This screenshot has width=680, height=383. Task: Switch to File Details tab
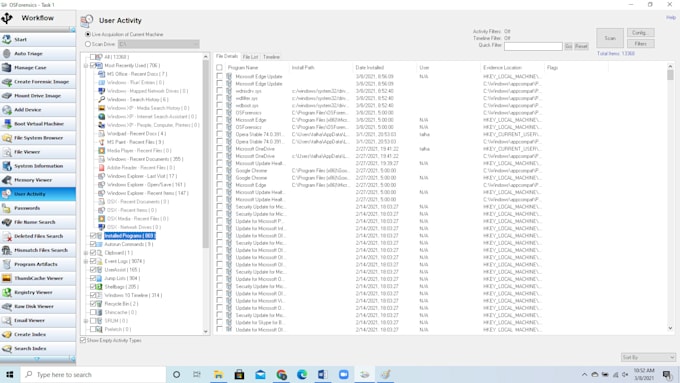[226, 56]
